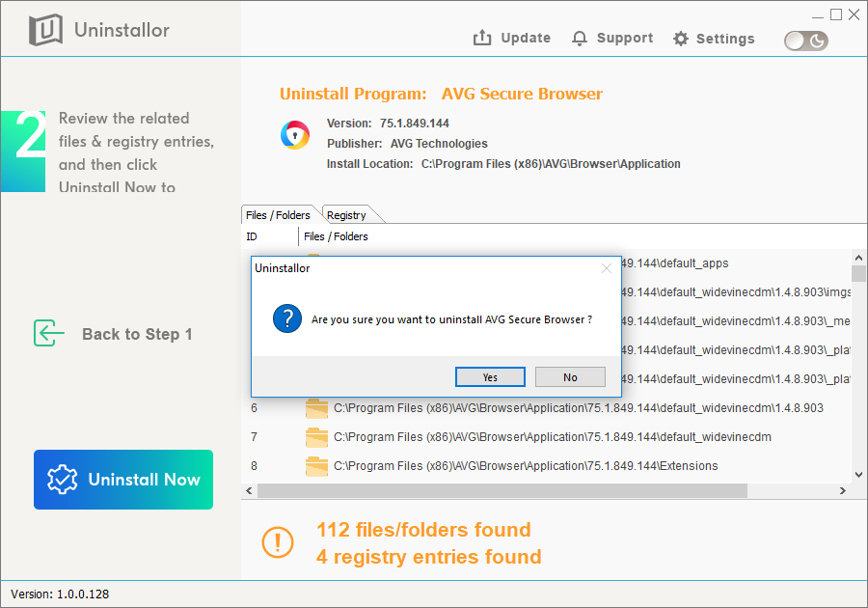Click the '112 files/folders found' text

coord(424,530)
